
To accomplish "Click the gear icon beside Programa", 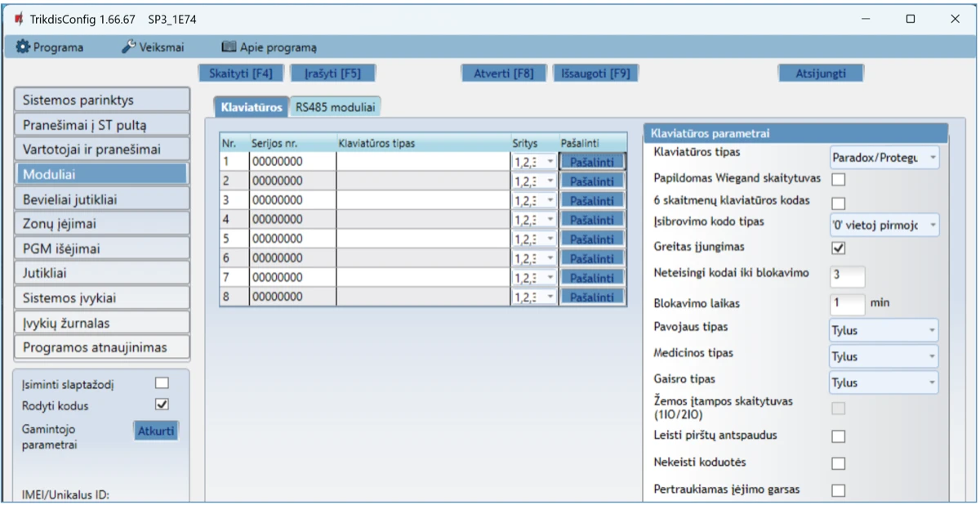I will [x=23, y=47].
